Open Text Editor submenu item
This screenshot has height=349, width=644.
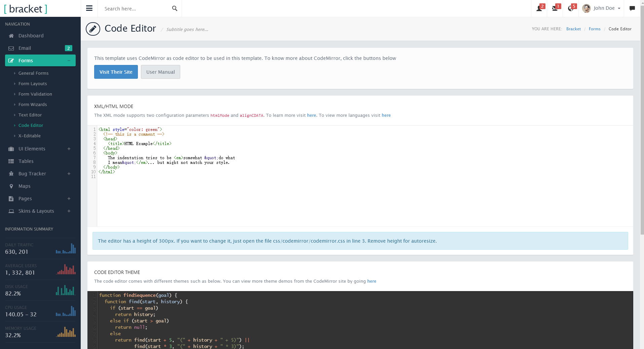[30, 115]
